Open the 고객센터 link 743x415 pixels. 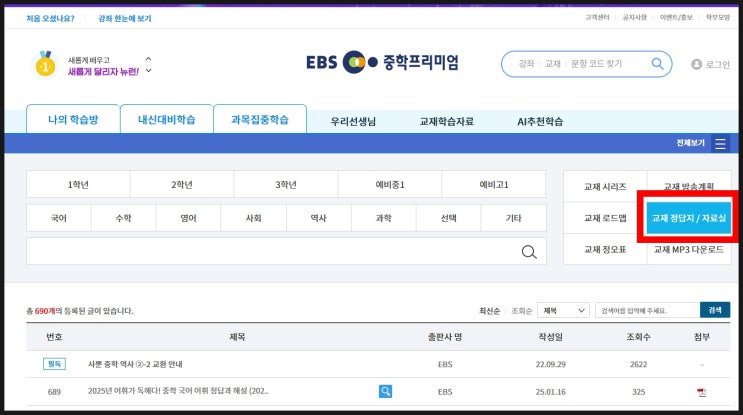pyautogui.click(x=597, y=18)
